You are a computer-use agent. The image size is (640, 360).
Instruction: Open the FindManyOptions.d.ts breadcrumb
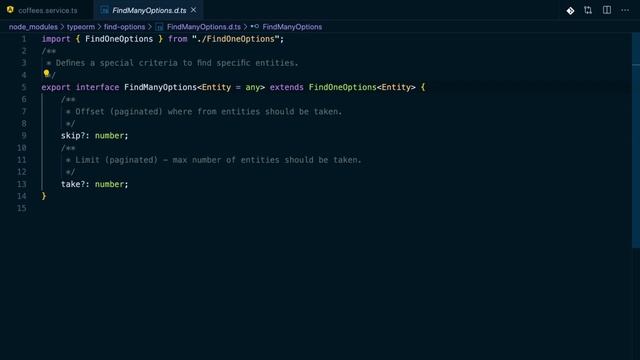pos(204,27)
